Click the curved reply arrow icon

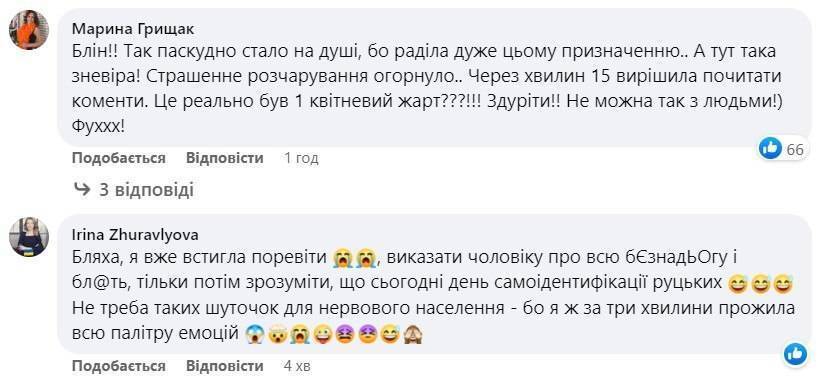[82, 190]
